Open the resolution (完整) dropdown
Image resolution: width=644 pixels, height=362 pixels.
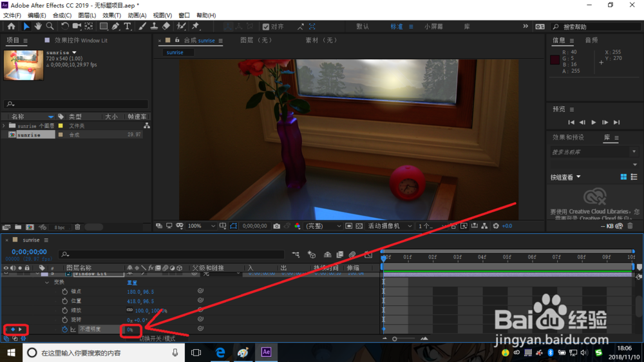coord(323,226)
